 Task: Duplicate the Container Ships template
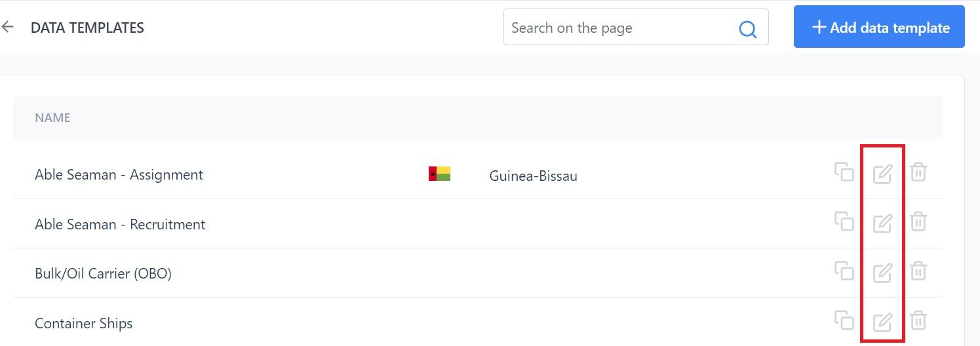pyautogui.click(x=844, y=320)
